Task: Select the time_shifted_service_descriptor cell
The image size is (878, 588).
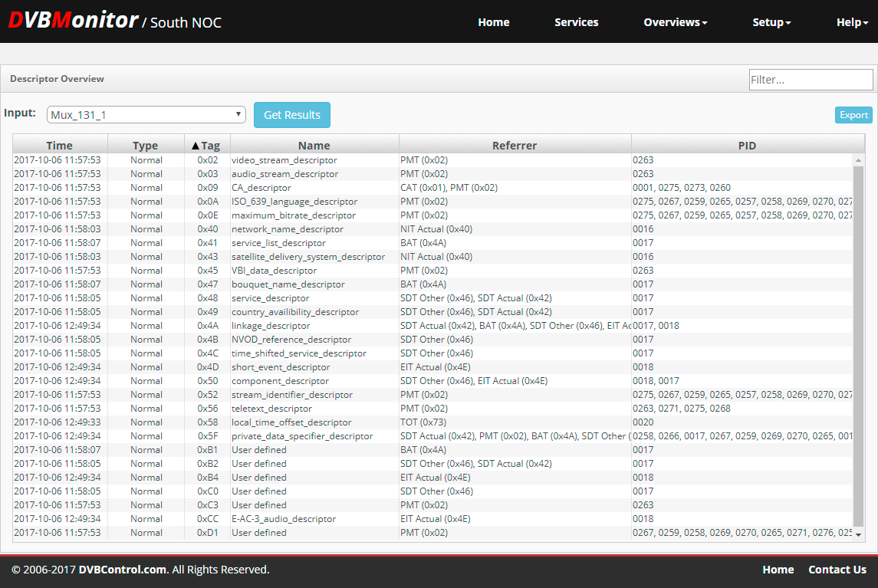Action: click(299, 353)
